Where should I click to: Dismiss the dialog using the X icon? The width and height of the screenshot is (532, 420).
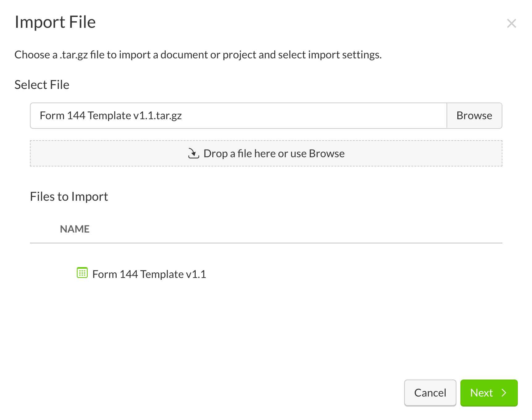pyautogui.click(x=512, y=23)
